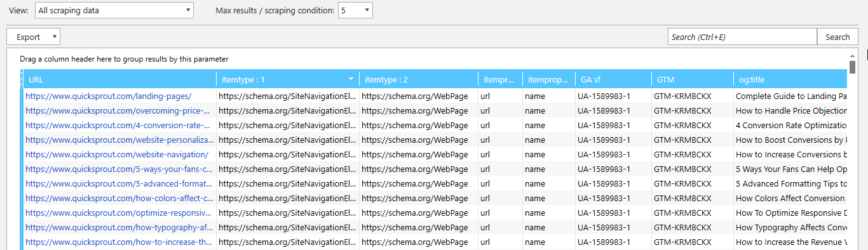Image resolution: width=868 pixels, height=250 pixels.
Task: Sort by the GA sf column header
Action: coord(613,79)
